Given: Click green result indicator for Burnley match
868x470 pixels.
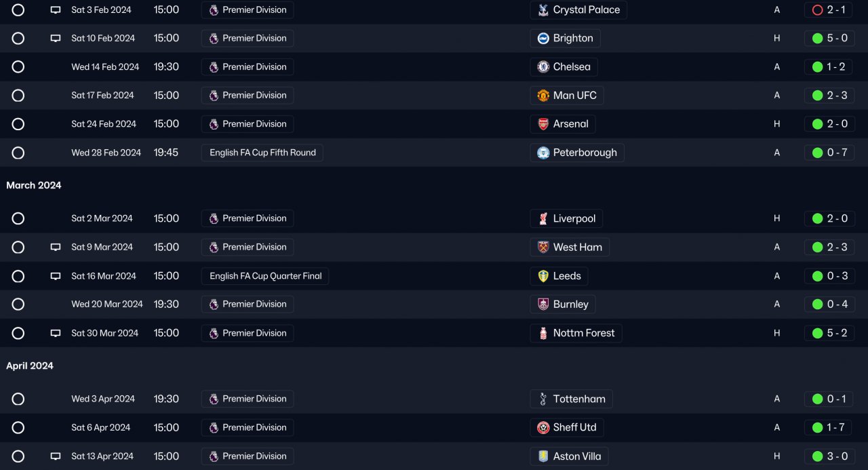Looking at the screenshot, I should pos(817,305).
